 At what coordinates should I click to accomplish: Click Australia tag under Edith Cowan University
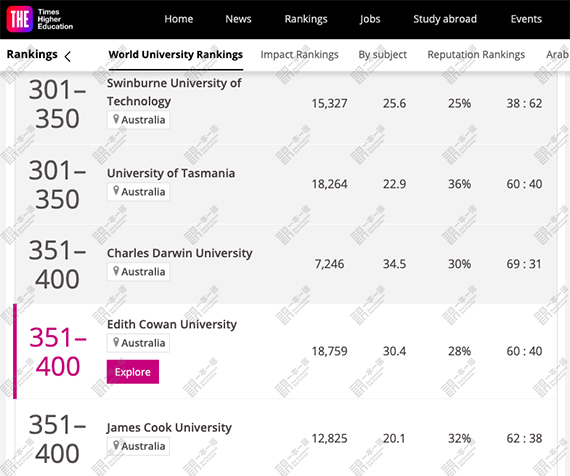(138, 343)
